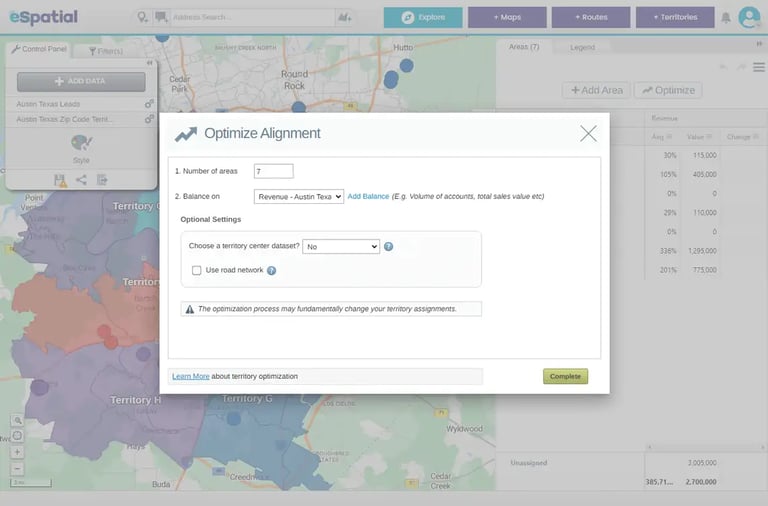Click the Territory H map label
The height and width of the screenshot is (506, 768).
[136, 400]
